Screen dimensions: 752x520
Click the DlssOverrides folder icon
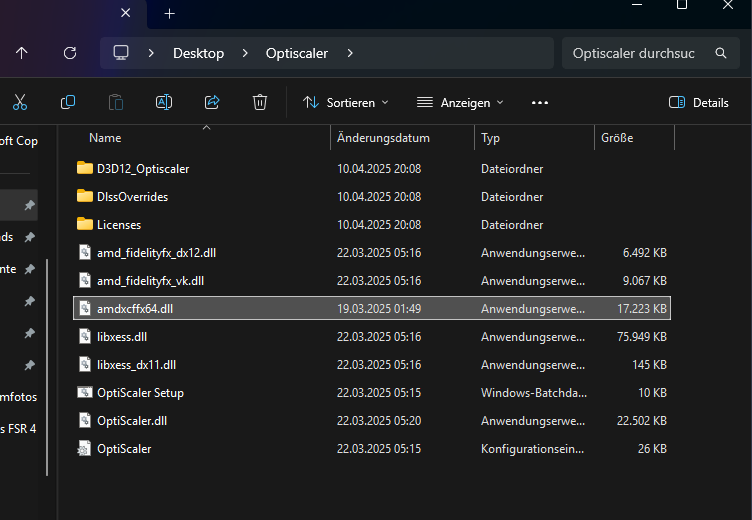(x=84, y=196)
